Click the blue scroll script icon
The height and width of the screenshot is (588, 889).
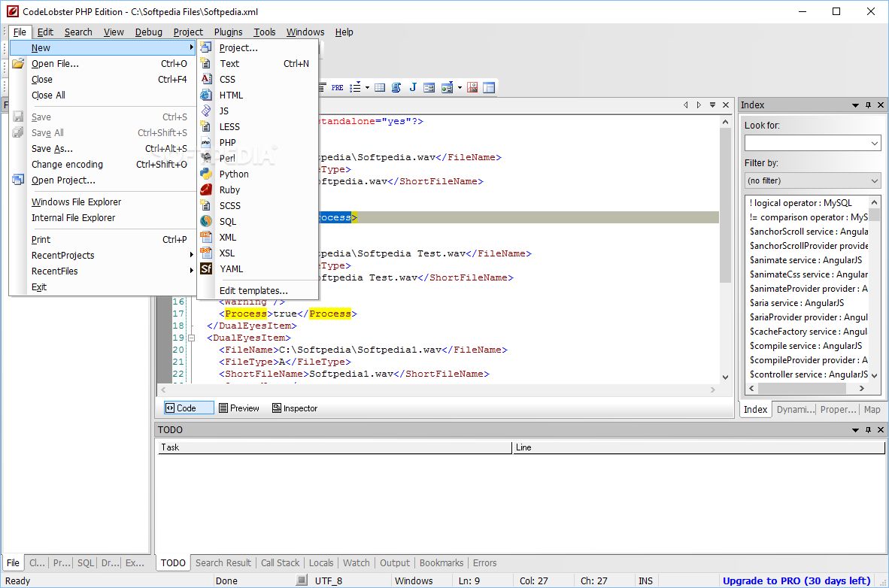396,87
